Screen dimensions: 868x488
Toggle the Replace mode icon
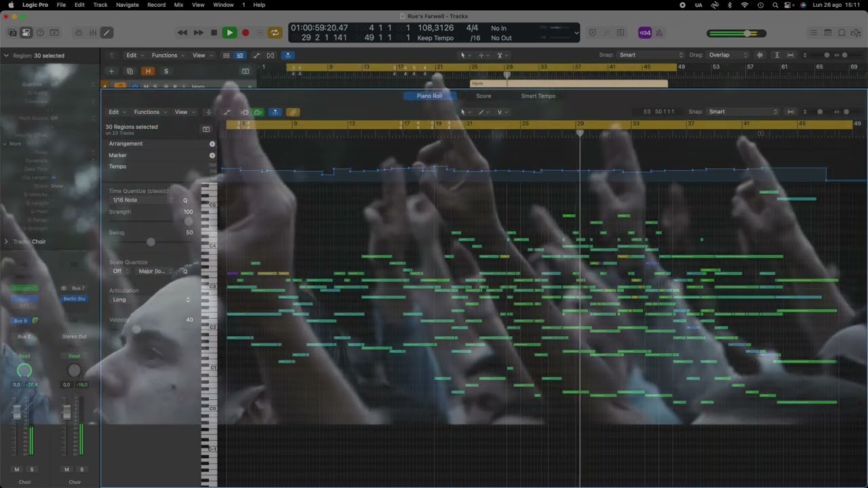click(592, 33)
